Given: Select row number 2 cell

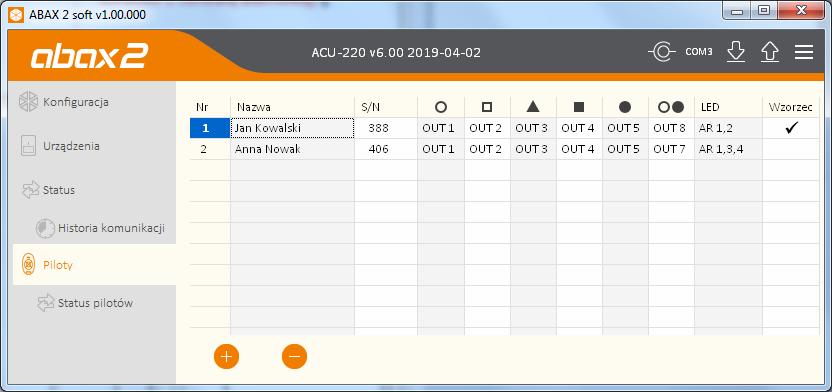Looking at the screenshot, I should [x=210, y=149].
